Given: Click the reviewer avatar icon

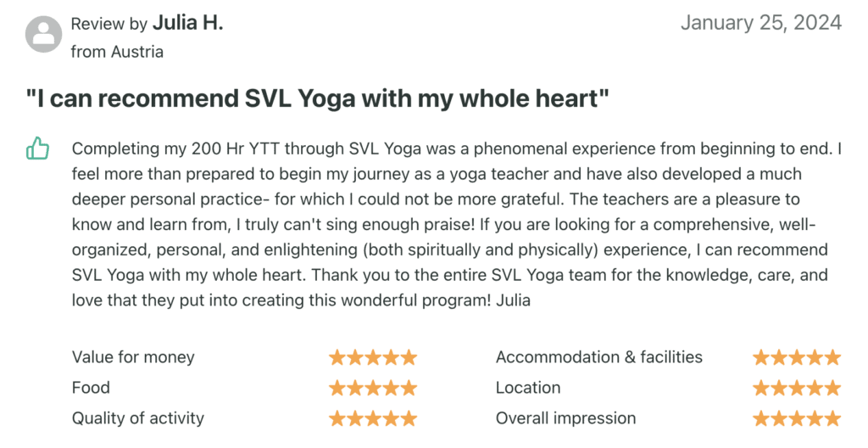Looking at the screenshot, I should point(43,35).
